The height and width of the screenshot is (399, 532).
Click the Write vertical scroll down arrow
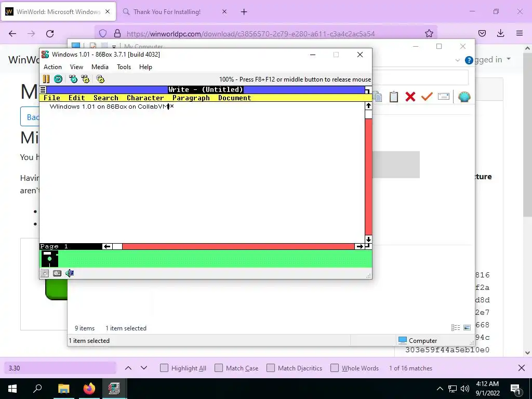point(368,239)
